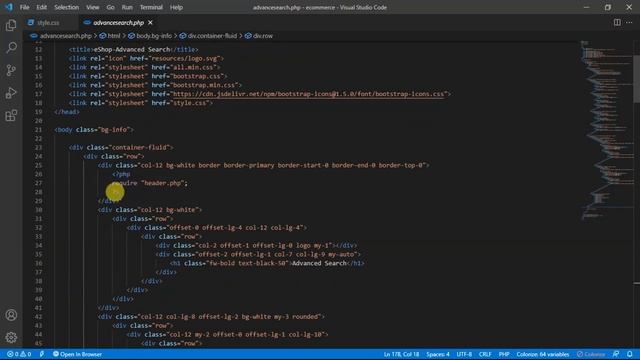Open the Extensions view icon
640x360 pixels.
11,116
